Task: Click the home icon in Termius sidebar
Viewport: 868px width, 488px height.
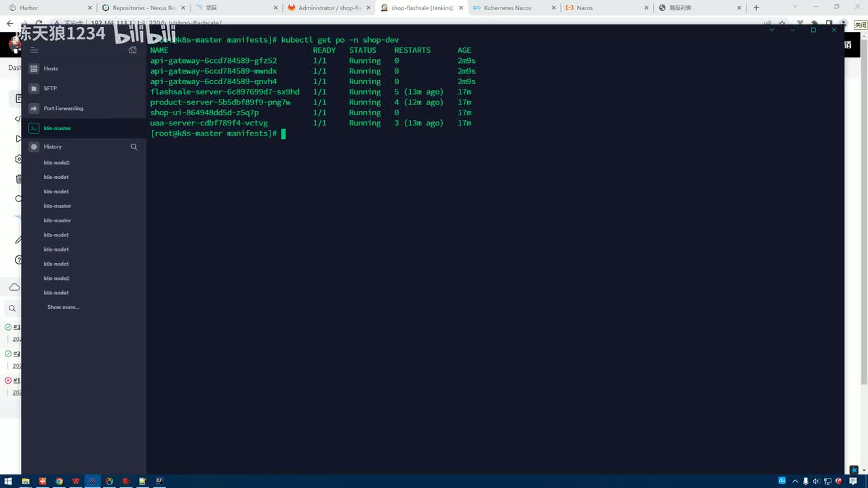Action: (133, 50)
